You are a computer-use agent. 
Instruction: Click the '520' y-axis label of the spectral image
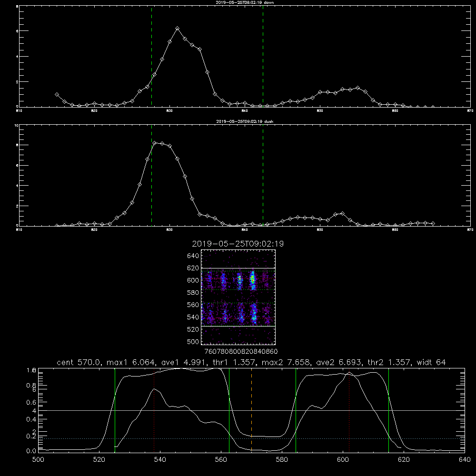point(193,329)
